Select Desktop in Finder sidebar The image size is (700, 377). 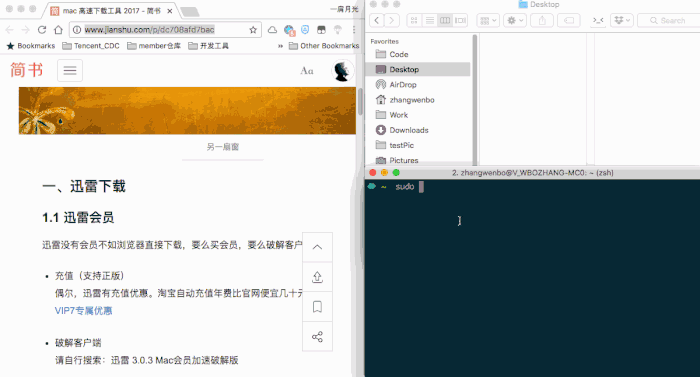coord(418,69)
